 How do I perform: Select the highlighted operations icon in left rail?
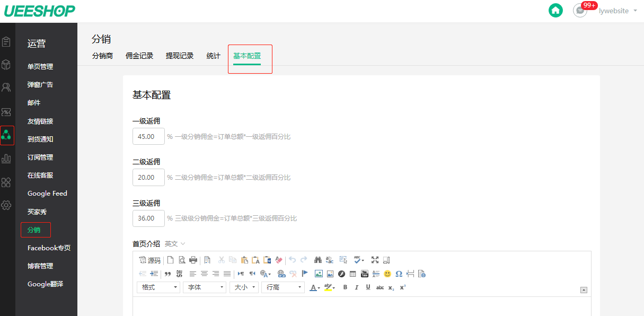[7, 135]
